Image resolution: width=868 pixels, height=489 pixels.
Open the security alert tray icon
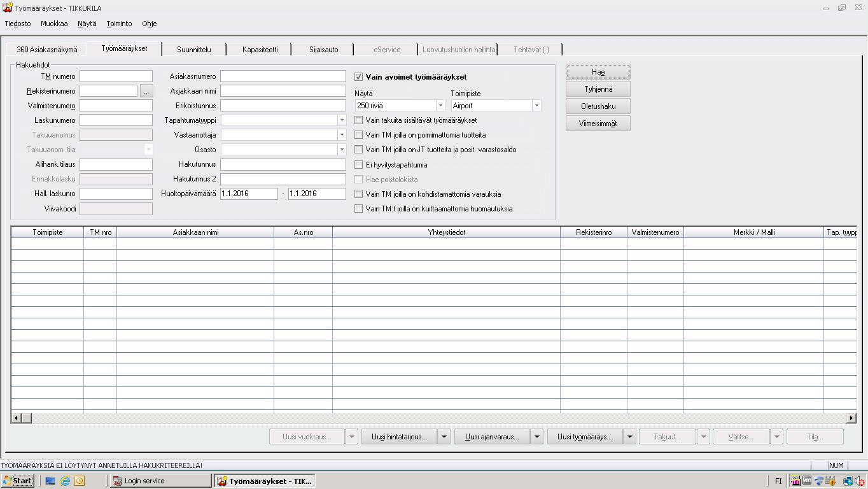(x=830, y=481)
